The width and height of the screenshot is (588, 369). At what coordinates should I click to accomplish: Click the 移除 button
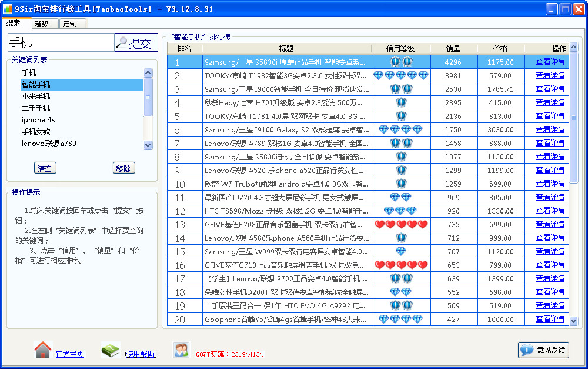tap(123, 168)
